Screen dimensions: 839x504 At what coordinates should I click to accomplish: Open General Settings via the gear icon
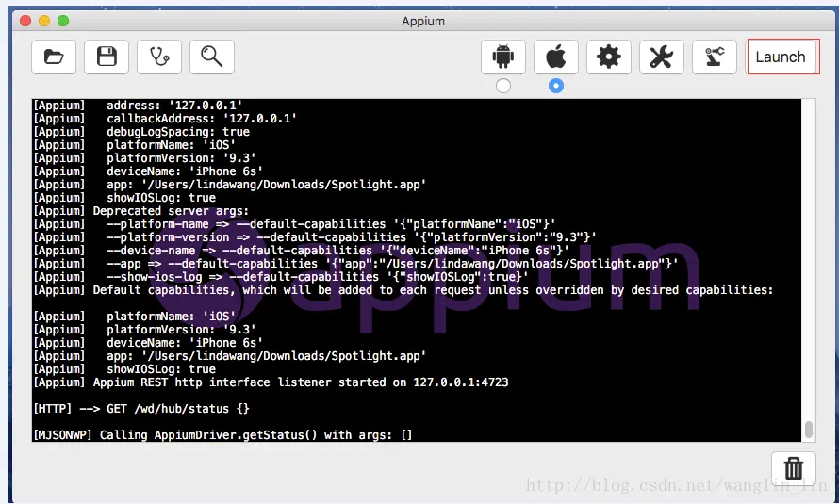[608, 57]
